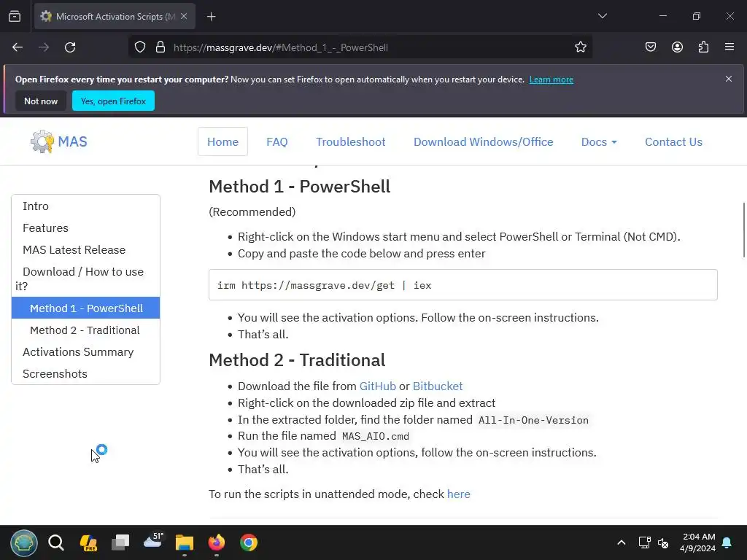Open the weather widget showing 51°
This screenshot has width=747, height=560.
pyautogui.click(x=153, y=541)
